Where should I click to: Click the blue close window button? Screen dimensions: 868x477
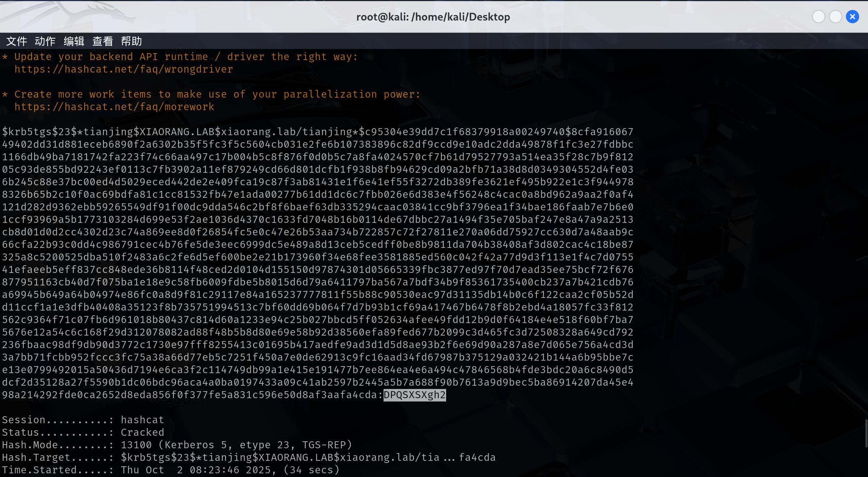point(852,17)
